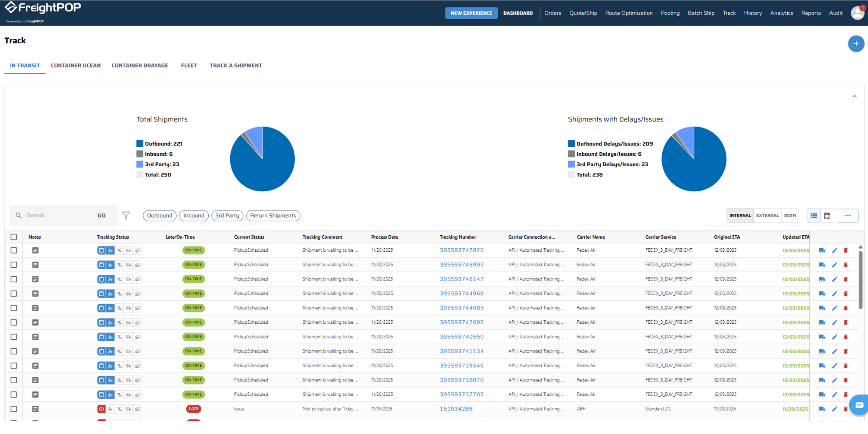Click Outbound legend swatch in Total Shipments
Image resolution: width=868 pixels, height=434 pixels.
tap(140, 144)
